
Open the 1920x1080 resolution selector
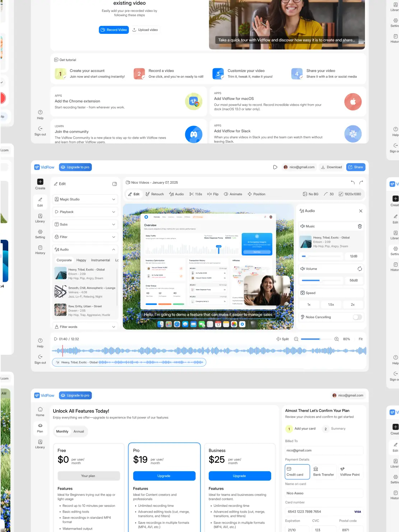350,194
